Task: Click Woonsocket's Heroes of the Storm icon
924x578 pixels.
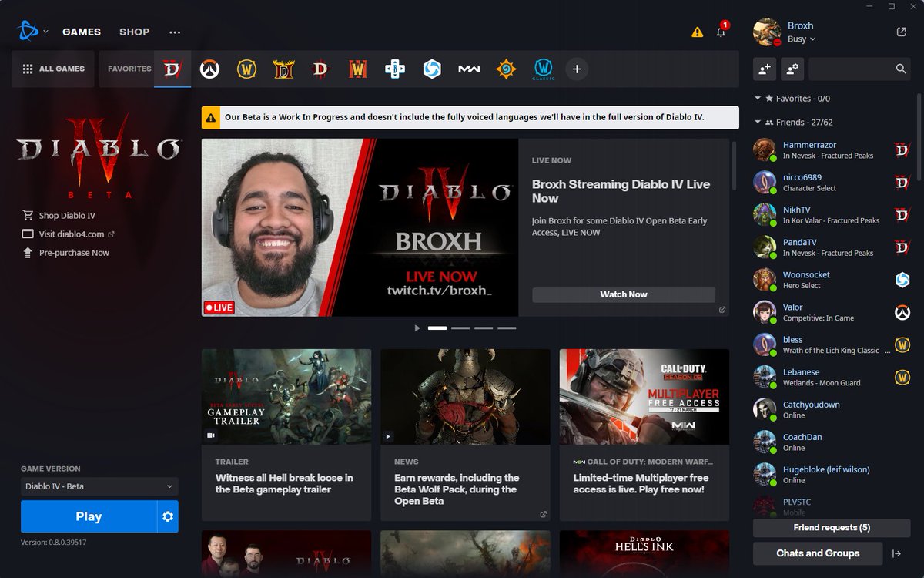Action: tap(902, 280)
